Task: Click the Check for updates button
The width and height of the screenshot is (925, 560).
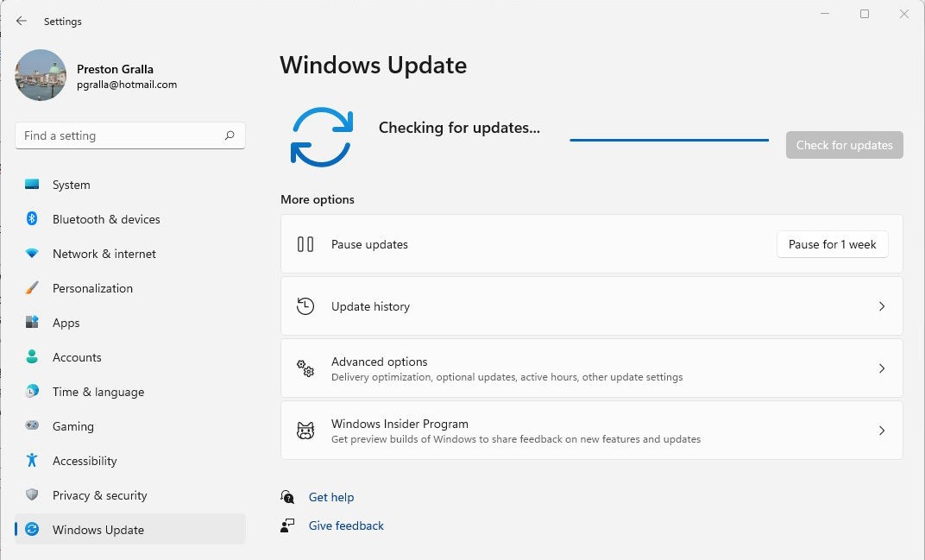Action: [x=844, y=145]
